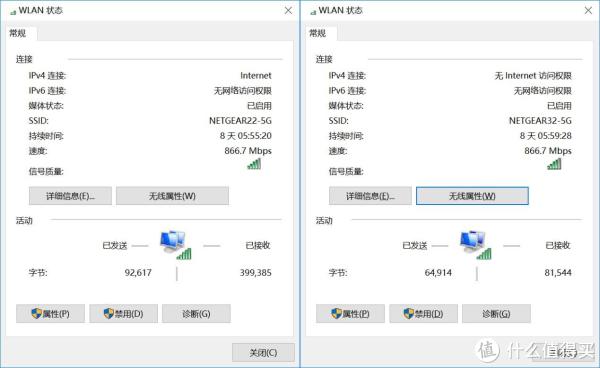Click 诊断(G) button in right window
Image resolution: width=600 pixels, height=368 pixels.
click(x=496, y=314)
